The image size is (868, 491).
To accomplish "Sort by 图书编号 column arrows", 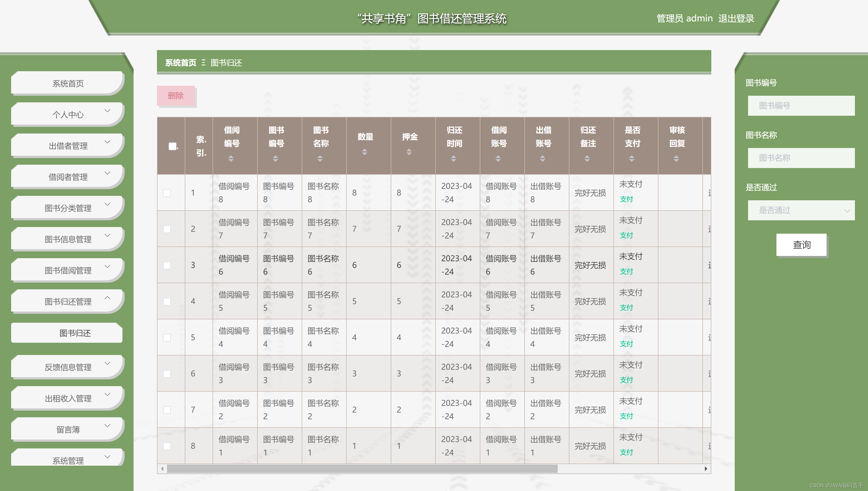I will click(276, 159).
